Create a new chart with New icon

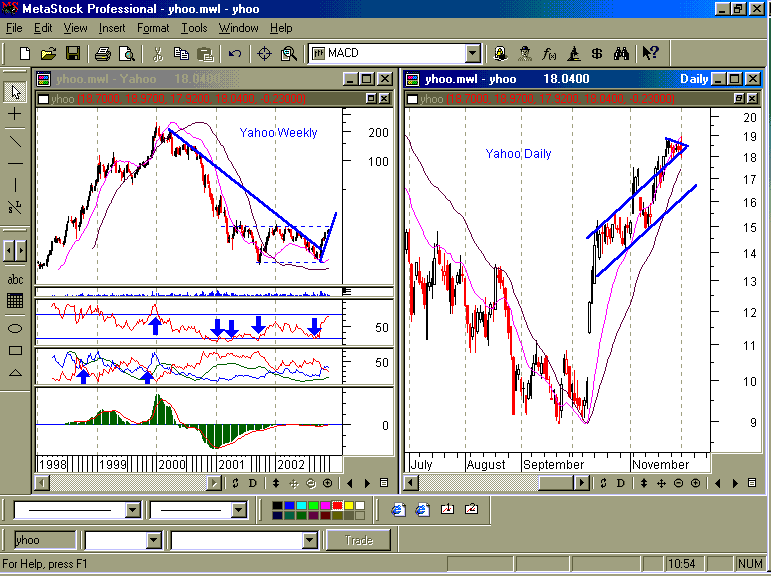coord(25,53)
